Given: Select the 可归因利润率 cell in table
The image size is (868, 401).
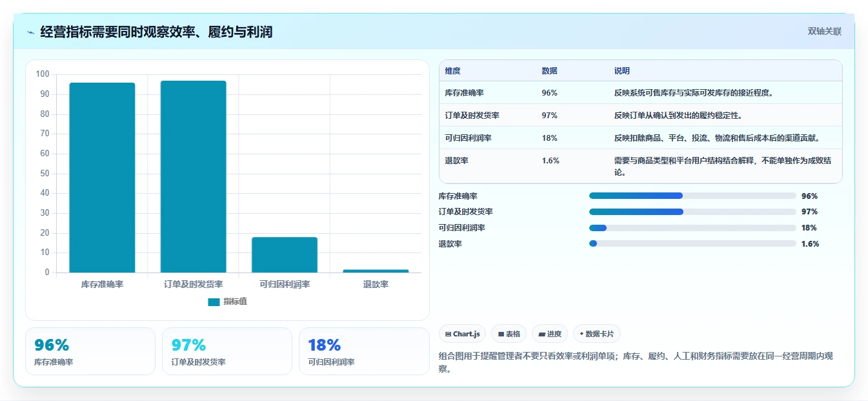Looking at the screenshot, I should [x=469, y=138].
